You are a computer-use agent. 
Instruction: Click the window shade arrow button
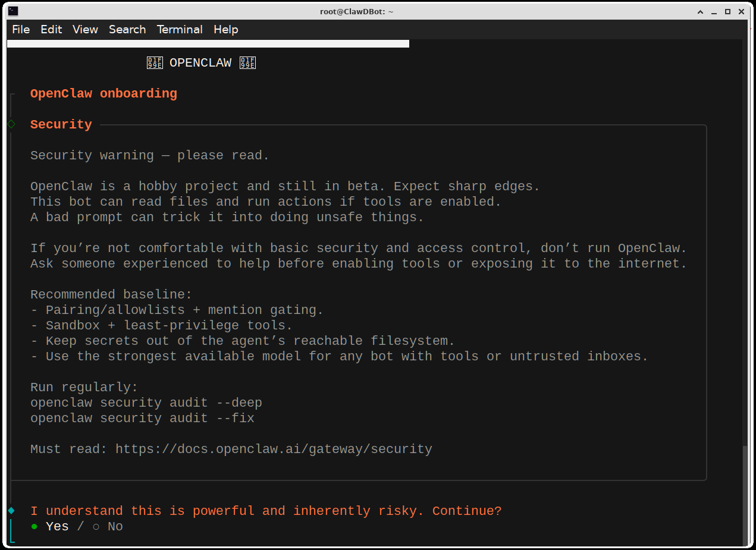[701, 11]
